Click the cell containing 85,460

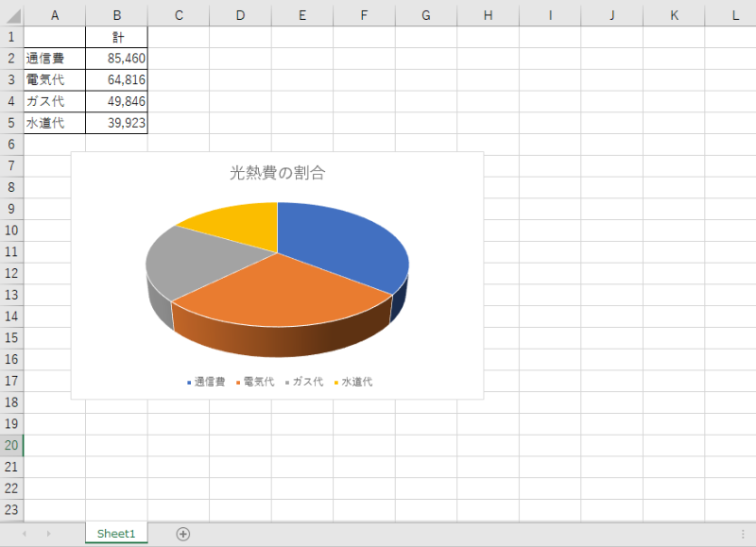[116, 59]
